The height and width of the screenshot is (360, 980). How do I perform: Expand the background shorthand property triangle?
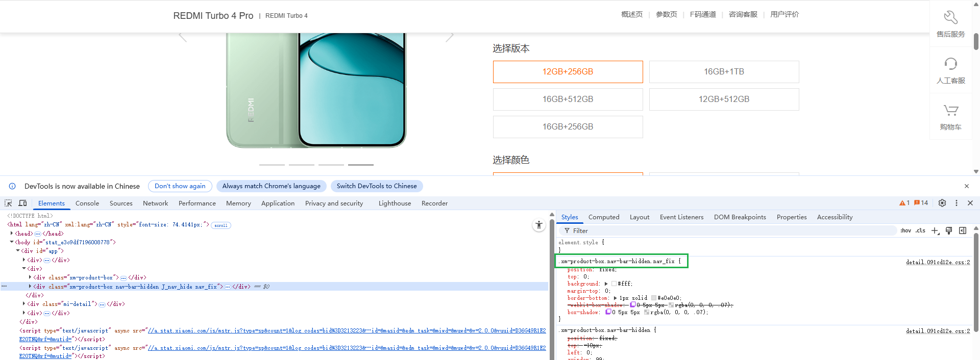(606, 284)
